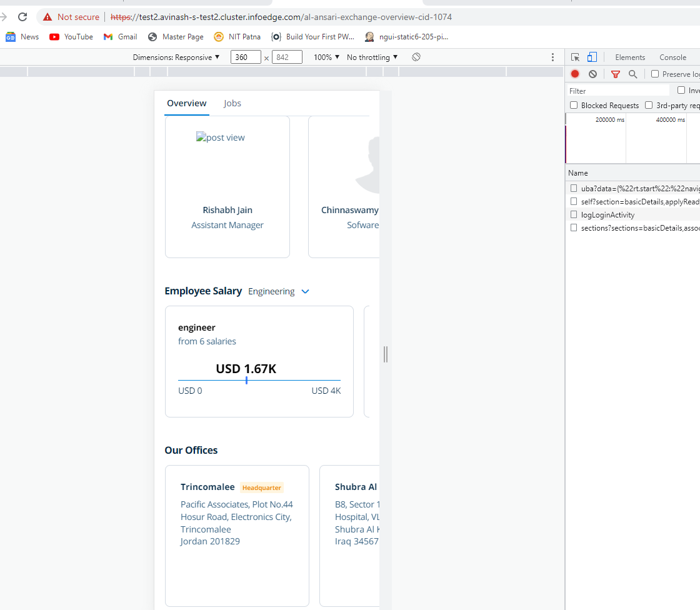Open the logLoginActivity network request
Screen dimensions: 700x610
607,214
